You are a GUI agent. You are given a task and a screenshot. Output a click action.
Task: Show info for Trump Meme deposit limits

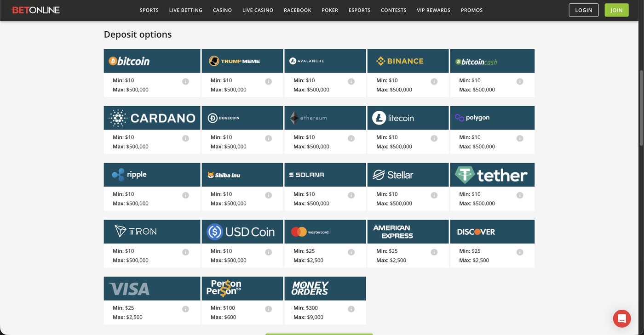(x=268, y=81)
